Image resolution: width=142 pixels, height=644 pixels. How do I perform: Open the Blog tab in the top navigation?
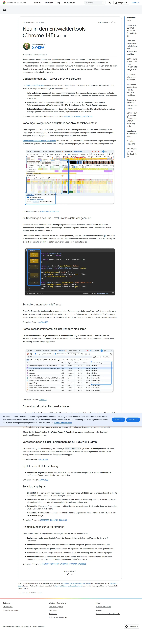(59, 3)
